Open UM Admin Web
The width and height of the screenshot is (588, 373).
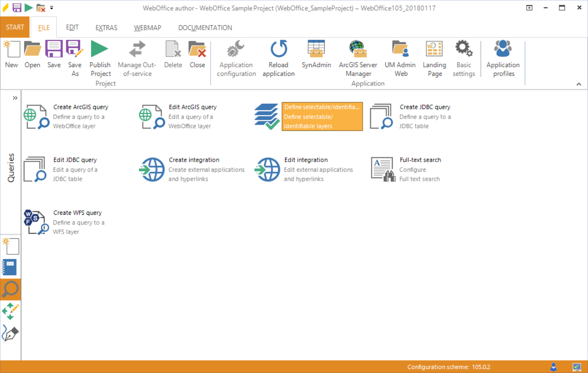tap(400, 57)
